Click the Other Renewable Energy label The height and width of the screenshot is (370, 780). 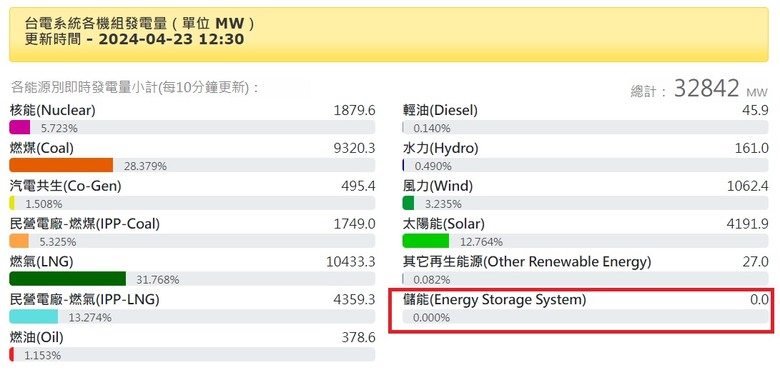click(x=527, y=262)
